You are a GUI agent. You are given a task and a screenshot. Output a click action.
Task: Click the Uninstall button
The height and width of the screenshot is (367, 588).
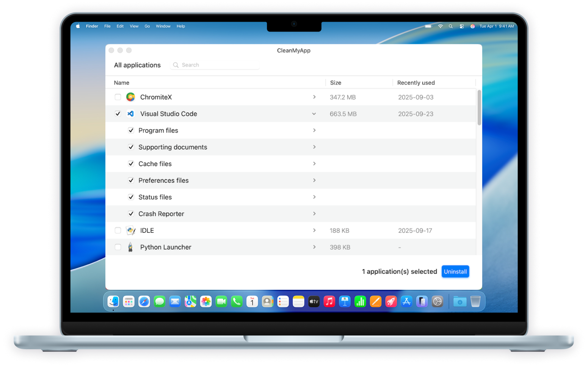(455, 271)
